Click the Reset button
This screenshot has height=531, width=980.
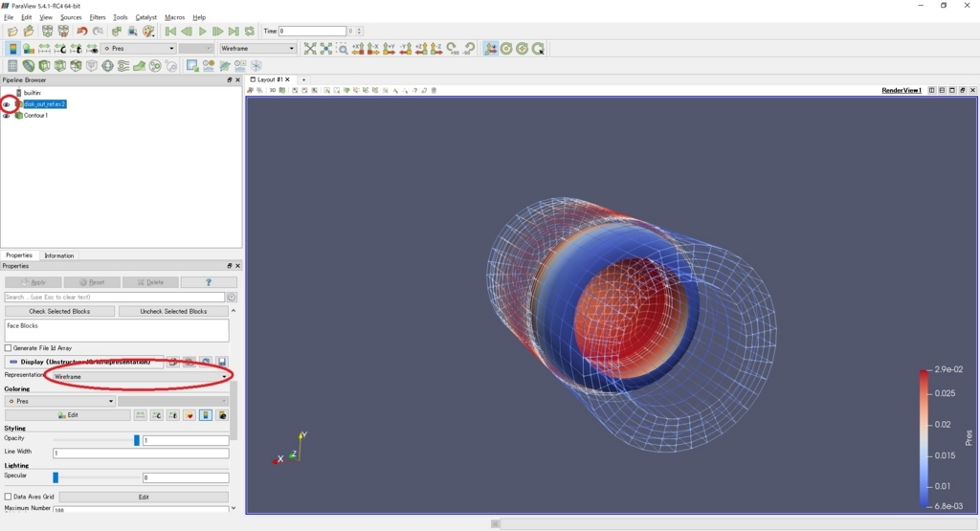tap(92, 282)
